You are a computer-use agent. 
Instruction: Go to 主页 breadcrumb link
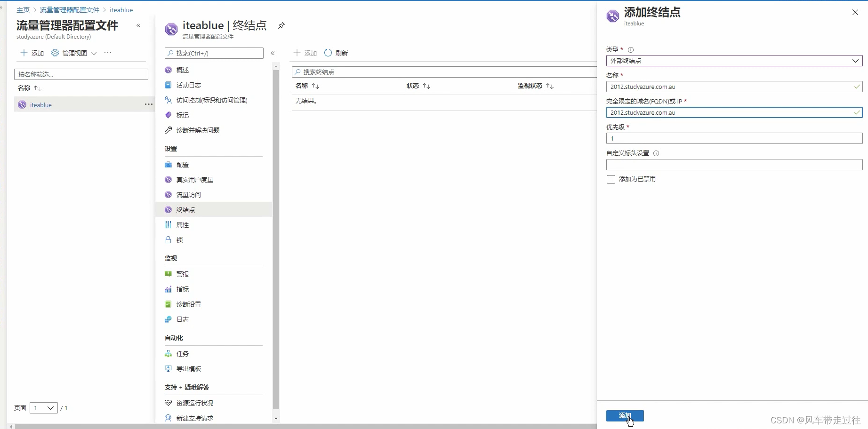click(23, 10)
